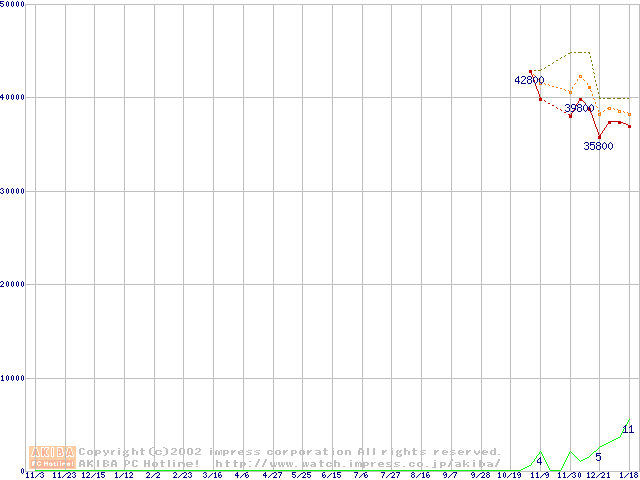Select the 10/19 date on x-axis
Image resolution: width=640 pixels, height=480 pixels.
[x=510, y=475]
